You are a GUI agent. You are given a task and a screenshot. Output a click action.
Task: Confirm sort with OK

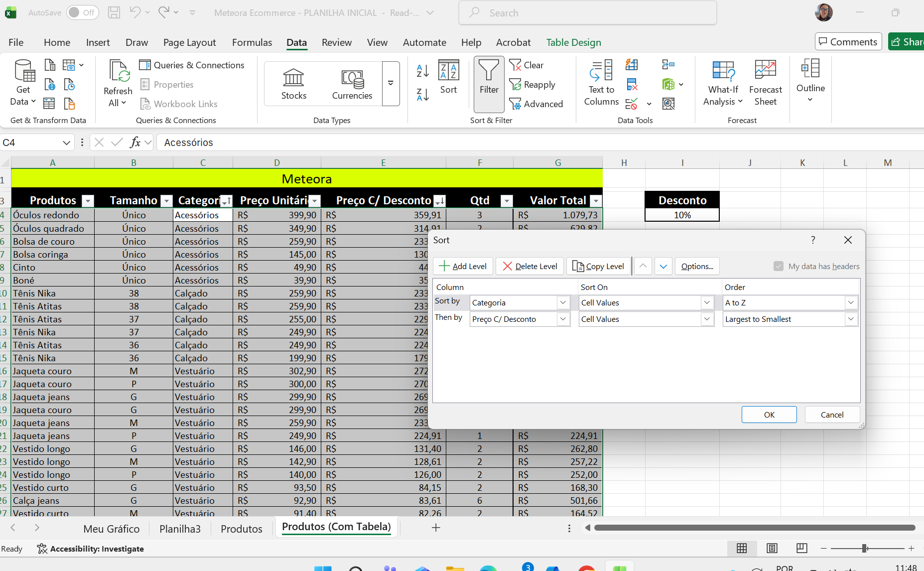(x=769, y=415)
